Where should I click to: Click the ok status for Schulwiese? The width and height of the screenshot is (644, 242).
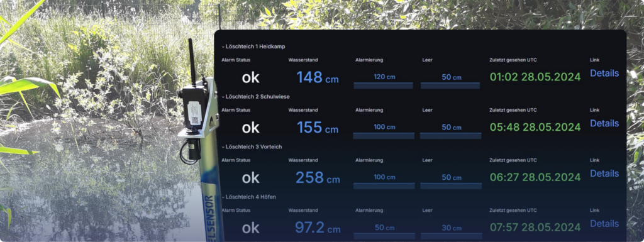[250, 128]
